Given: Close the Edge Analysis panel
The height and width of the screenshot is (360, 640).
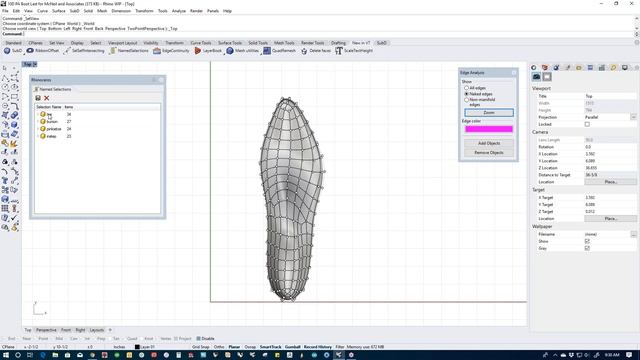Looking at the screenshot, I should pyautogui.click(x=514, y=73).
